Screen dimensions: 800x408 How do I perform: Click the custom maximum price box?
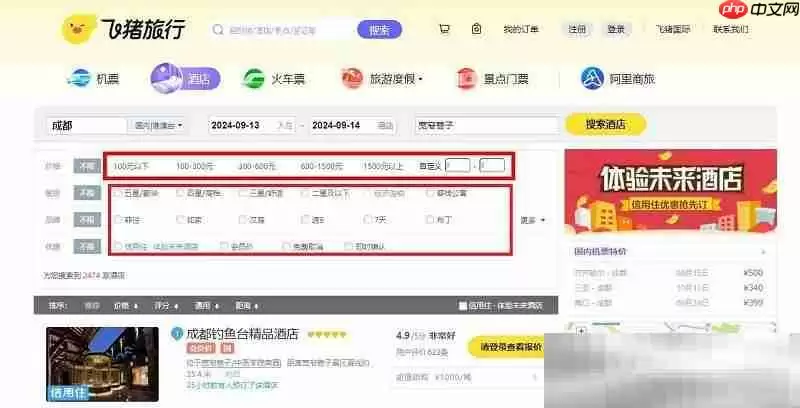[x=492, y=165]
